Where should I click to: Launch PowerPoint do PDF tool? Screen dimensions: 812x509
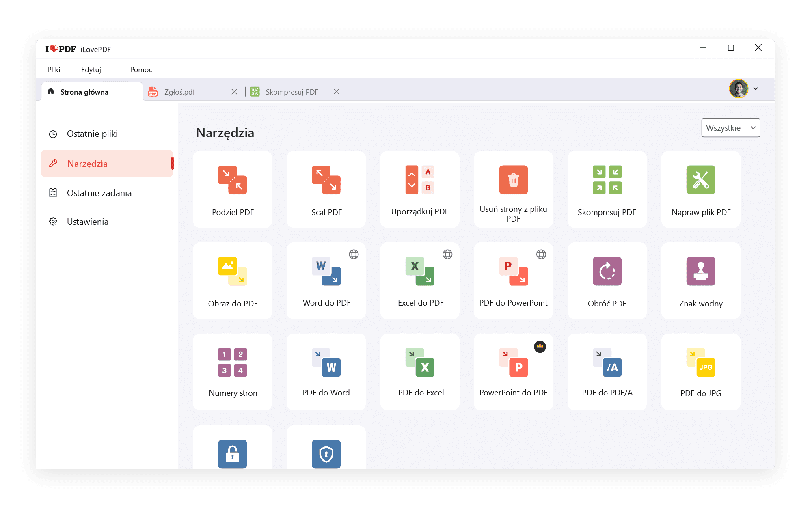[513, 372]
